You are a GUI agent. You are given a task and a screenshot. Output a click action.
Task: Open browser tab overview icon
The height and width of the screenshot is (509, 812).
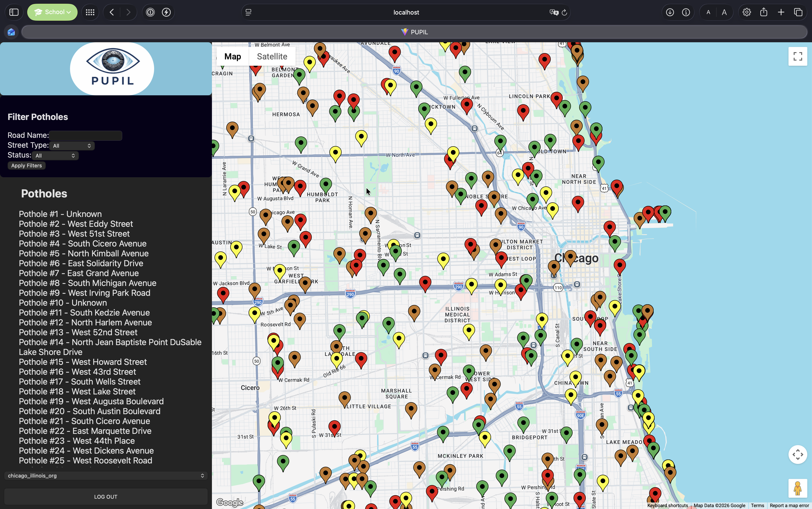pos(798,12)
